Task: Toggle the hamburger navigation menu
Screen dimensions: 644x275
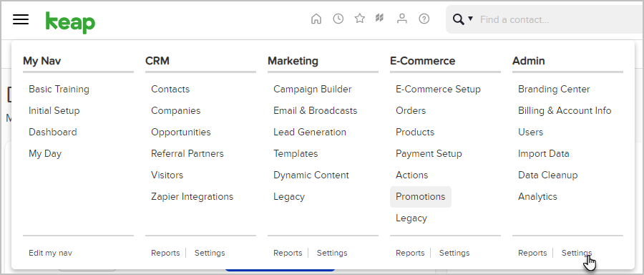Action: coord(21,19)
